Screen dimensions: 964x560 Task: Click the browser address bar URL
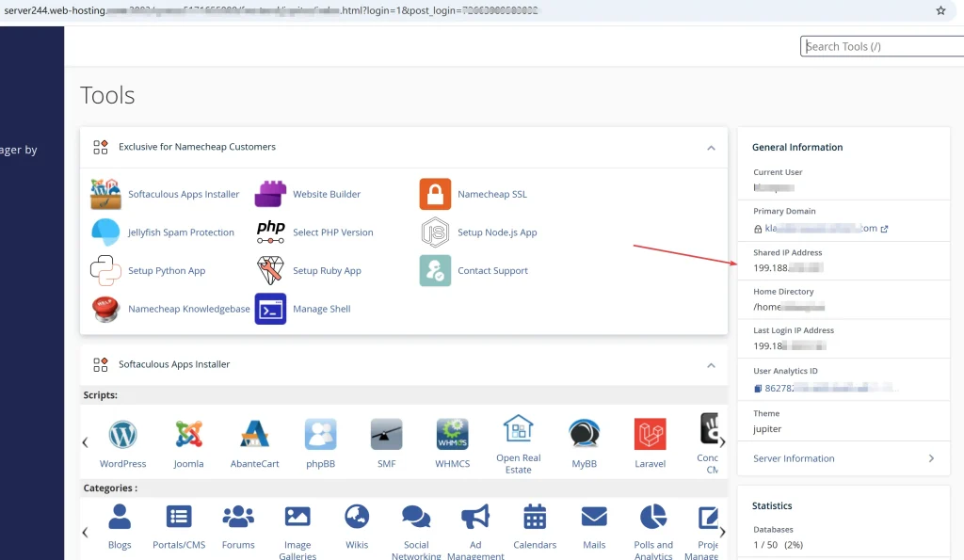271,10
